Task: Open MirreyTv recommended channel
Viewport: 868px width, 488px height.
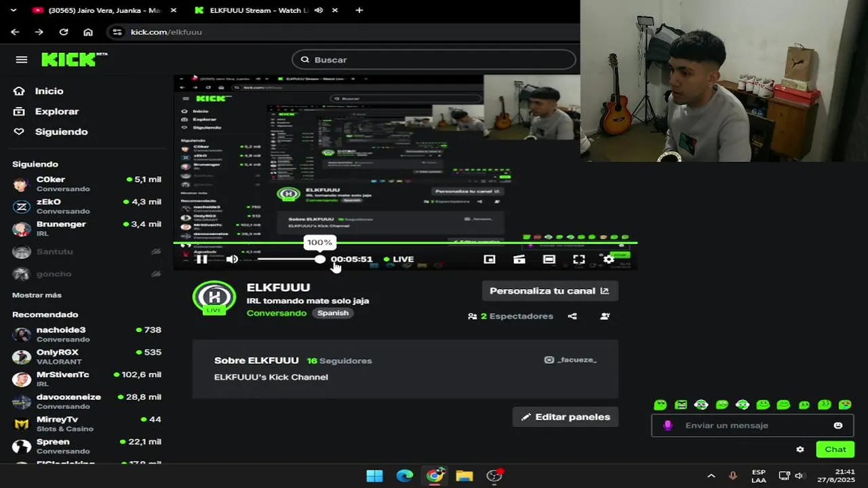Action: (x=87, y=424)
